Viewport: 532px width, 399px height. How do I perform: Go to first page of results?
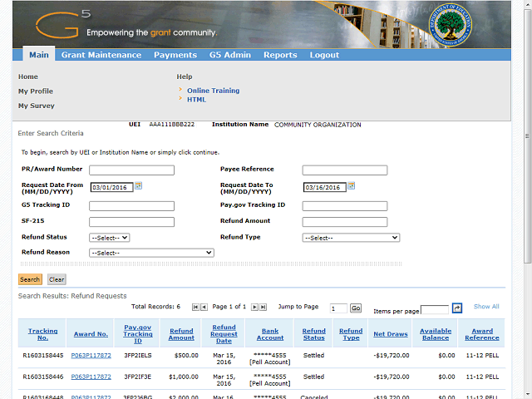click(195, 307)
